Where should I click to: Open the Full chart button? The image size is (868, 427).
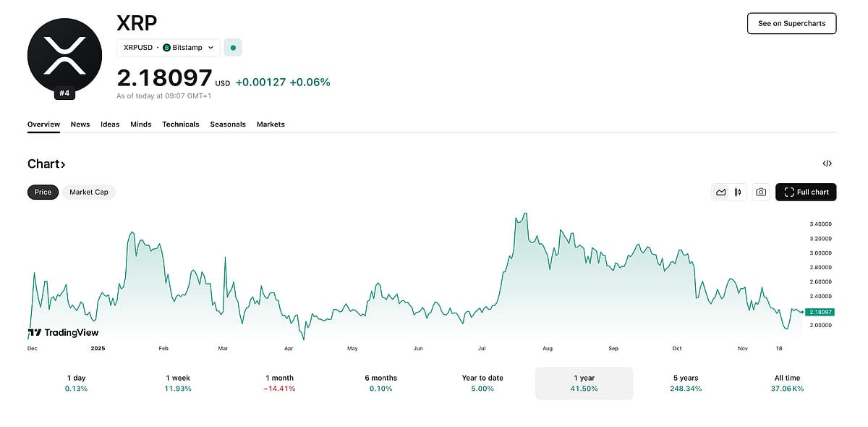click(x=806, y=192)
